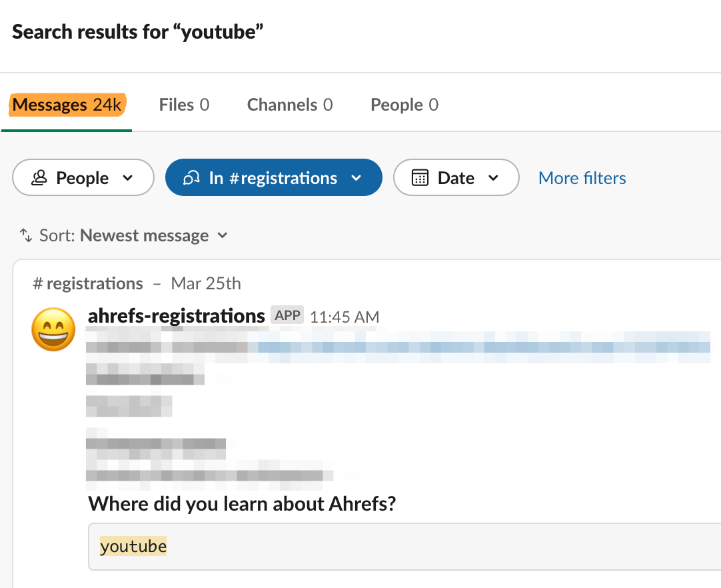Select the Channels tab
The width and height of the screenshot is (721, 588).
[290, 105]
